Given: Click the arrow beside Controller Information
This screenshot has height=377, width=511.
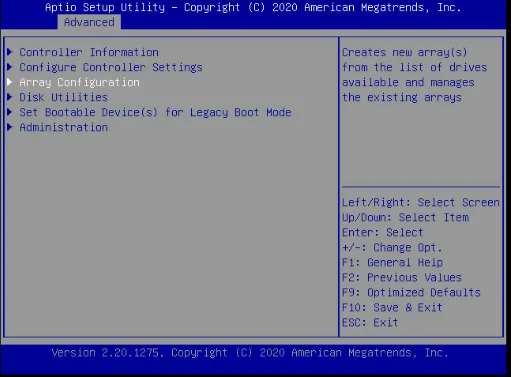Looking at the screenshot, I should 10,52.
